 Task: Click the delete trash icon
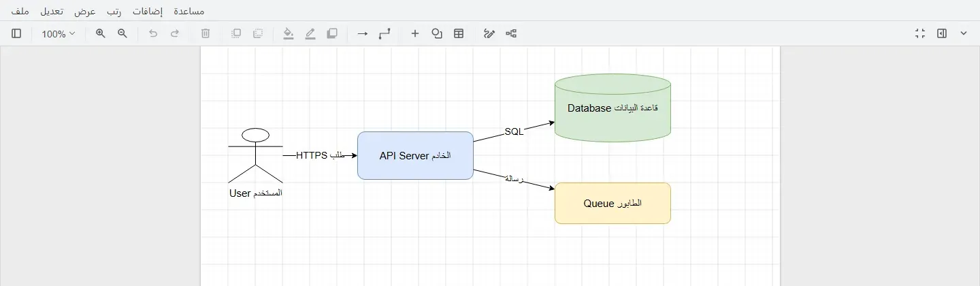206,33
